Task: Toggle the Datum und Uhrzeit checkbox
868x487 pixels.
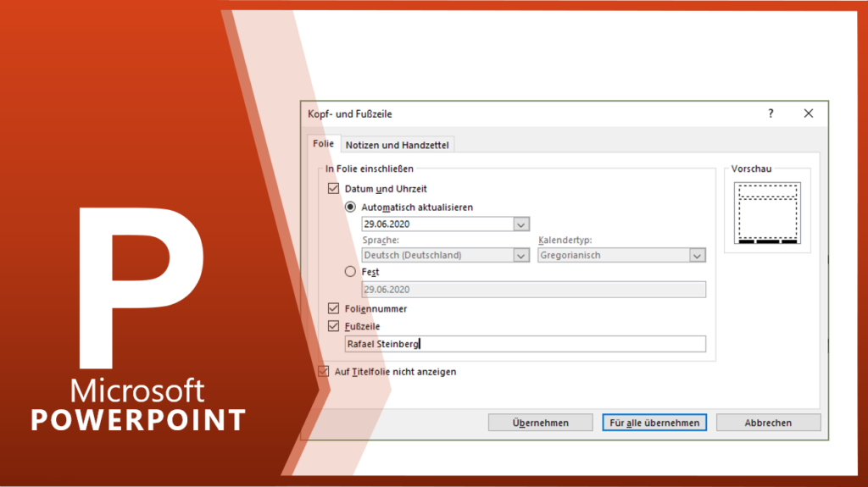Action: 333,189
